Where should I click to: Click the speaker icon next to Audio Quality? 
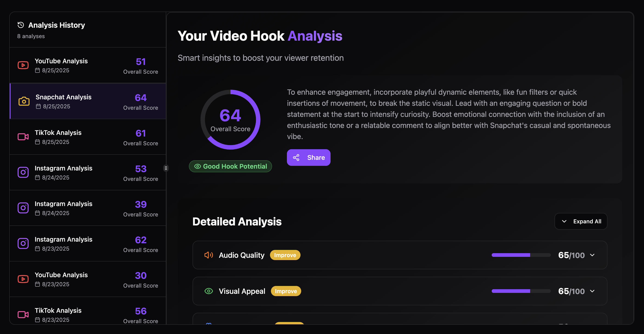[209, 255]
